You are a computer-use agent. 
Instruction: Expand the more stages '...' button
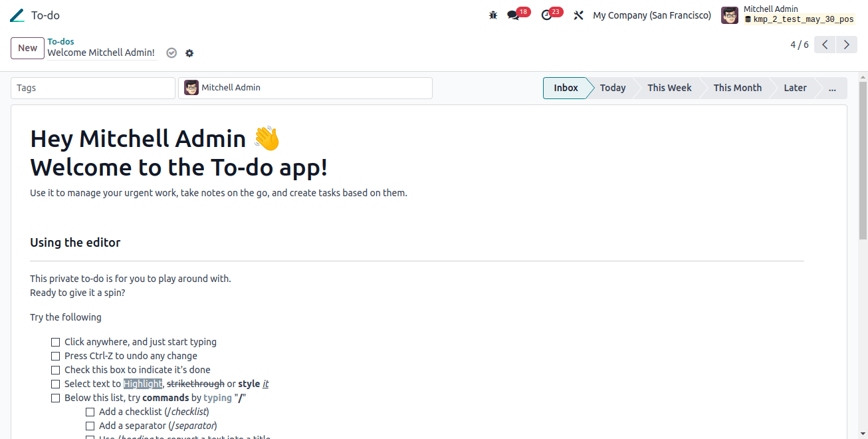click(x=832, y=88)
